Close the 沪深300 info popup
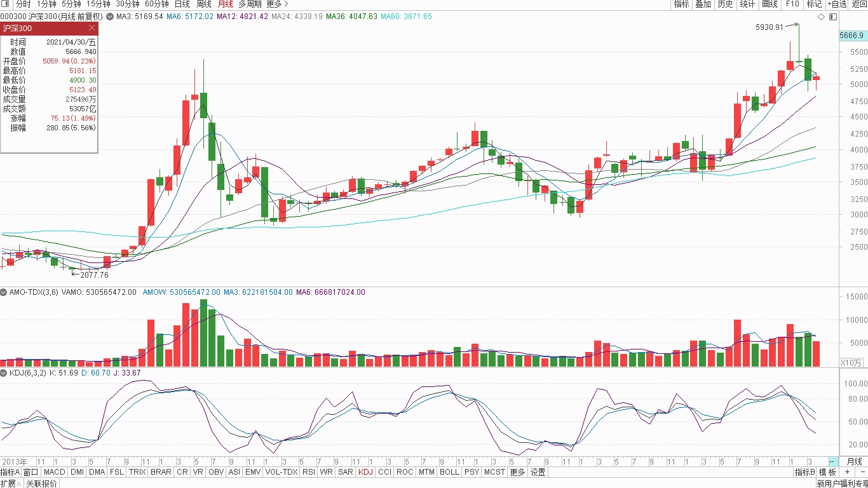The width and height of the screenshot is (868, 488). pos(92,28)
